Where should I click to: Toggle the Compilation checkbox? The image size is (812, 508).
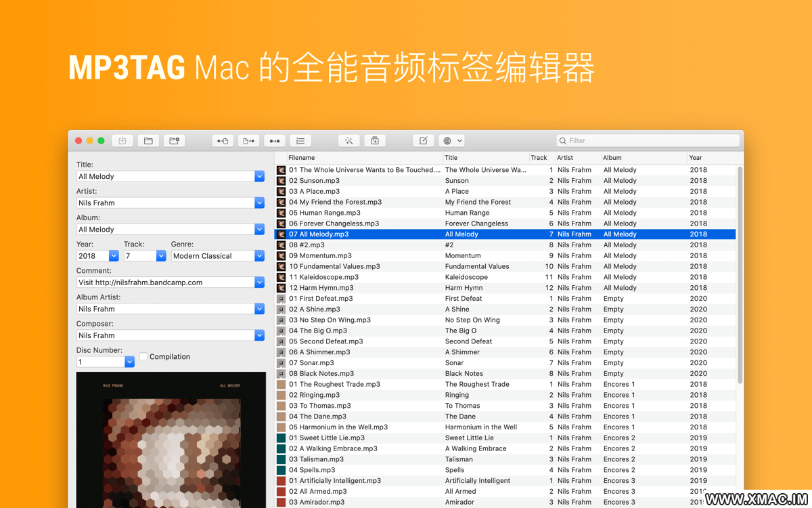143,356
